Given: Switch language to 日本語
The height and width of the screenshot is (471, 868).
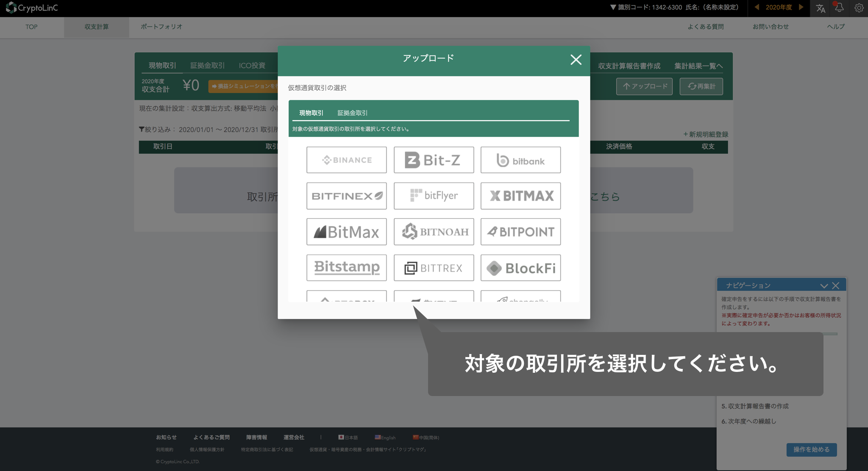Looking at the screenshot, I should tap(348, 438).
